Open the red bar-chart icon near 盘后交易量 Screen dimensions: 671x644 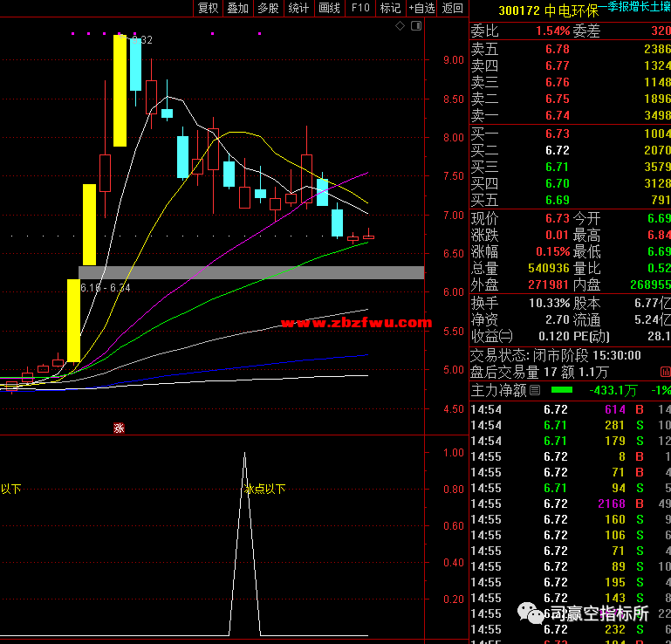click(666, 372)
